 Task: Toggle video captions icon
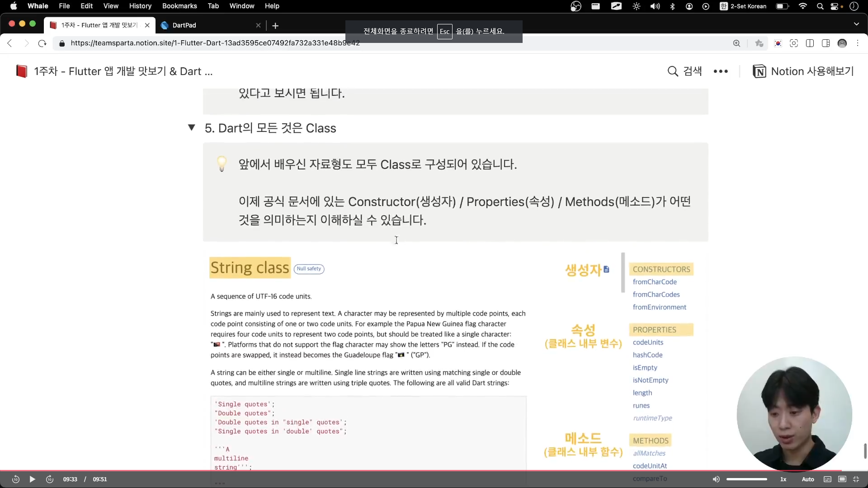coord(827,479)
